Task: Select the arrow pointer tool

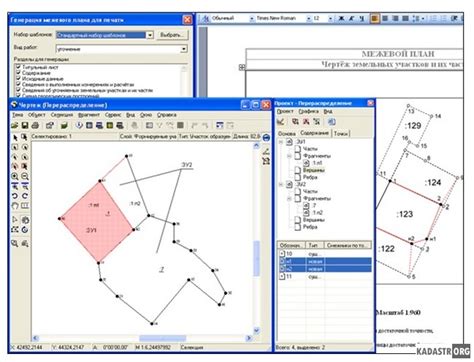Action: pyautogui.click(x=15, y=138)
